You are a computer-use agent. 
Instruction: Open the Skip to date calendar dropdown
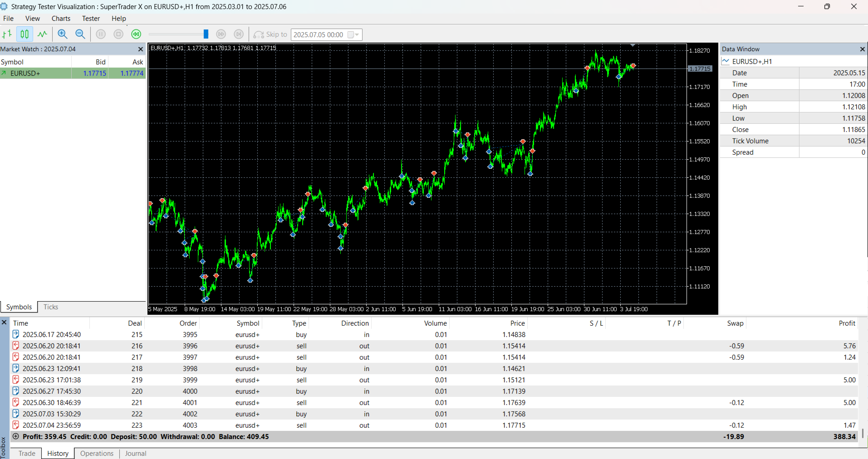353,35
